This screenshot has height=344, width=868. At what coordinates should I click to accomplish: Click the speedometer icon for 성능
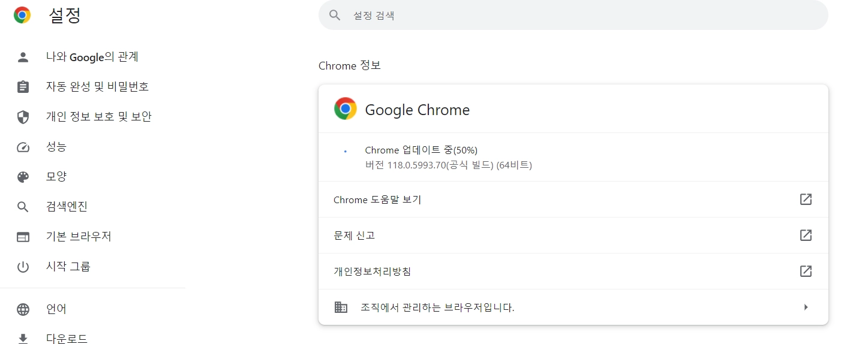coord(23,147)
